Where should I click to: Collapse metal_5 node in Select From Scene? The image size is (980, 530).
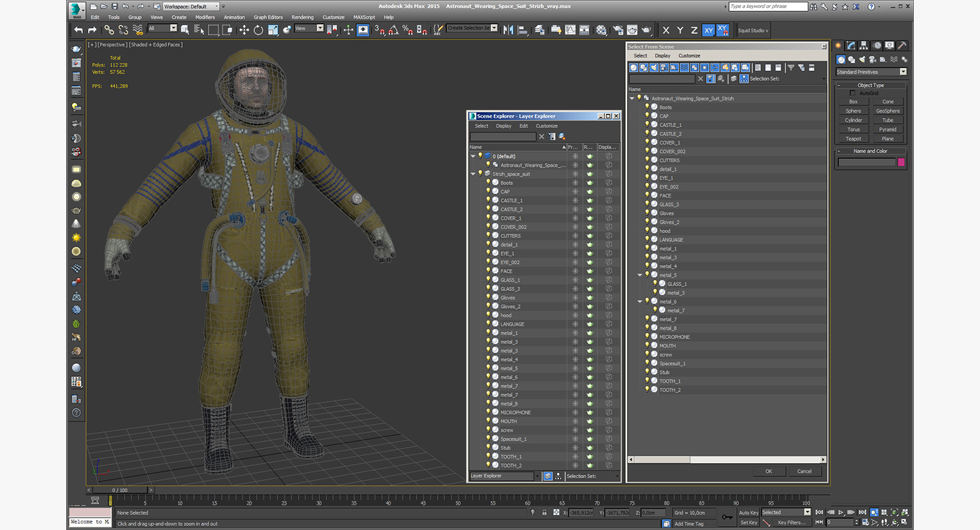(640, 275)
